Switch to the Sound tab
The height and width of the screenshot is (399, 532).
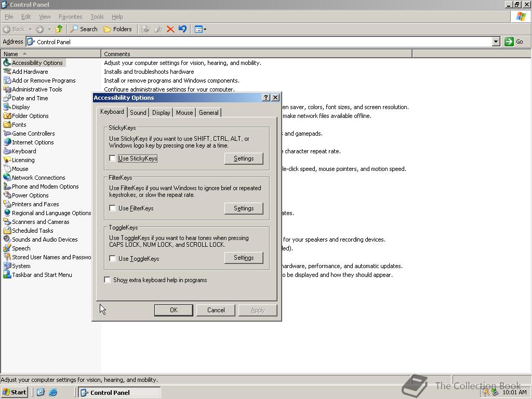138,113
